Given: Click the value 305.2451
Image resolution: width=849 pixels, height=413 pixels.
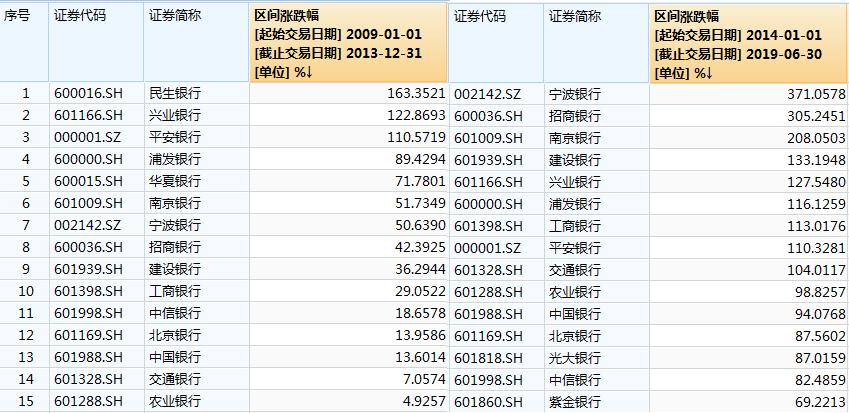Looking at the screenshot, I should coord(817,116).
